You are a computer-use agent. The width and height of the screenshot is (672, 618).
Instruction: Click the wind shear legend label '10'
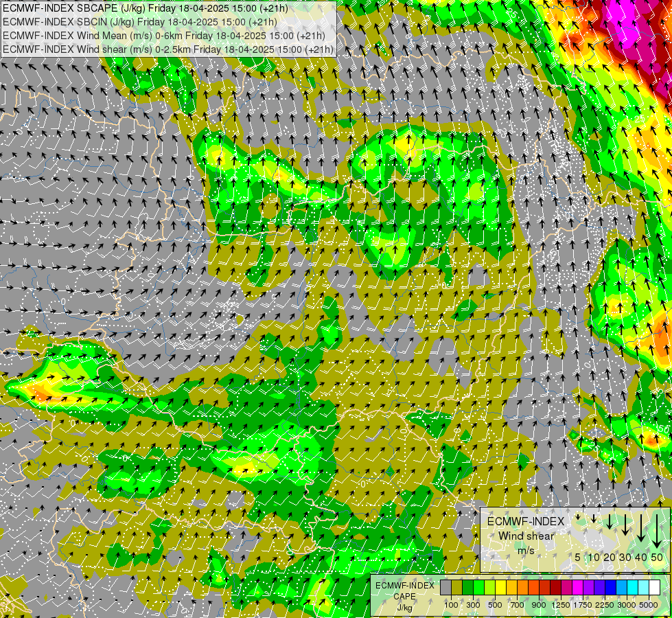pos(594,557)
